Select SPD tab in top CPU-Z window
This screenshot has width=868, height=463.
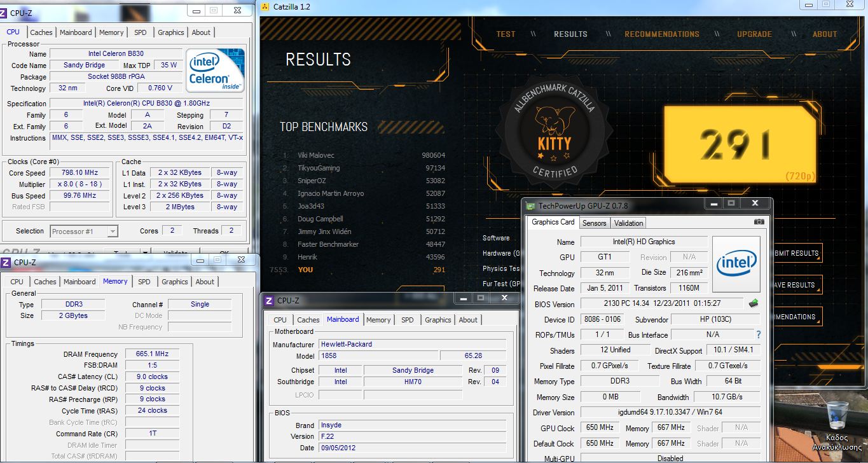pos(140,32)
